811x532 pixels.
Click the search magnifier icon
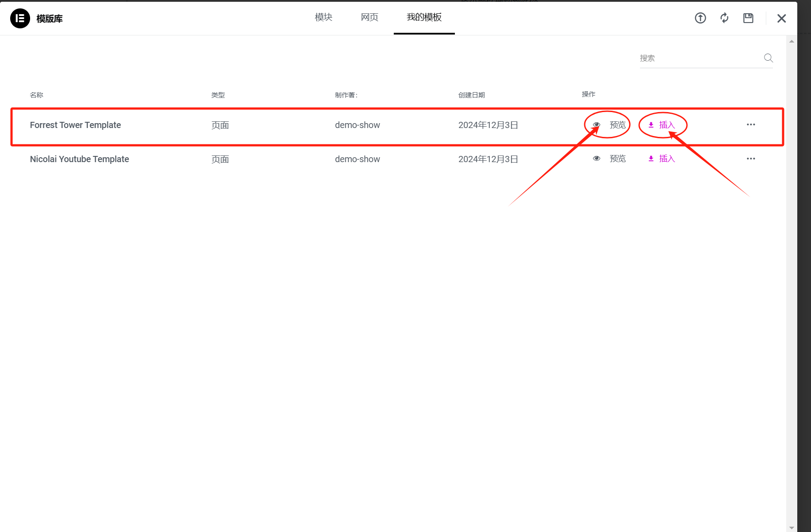point(768,58)
